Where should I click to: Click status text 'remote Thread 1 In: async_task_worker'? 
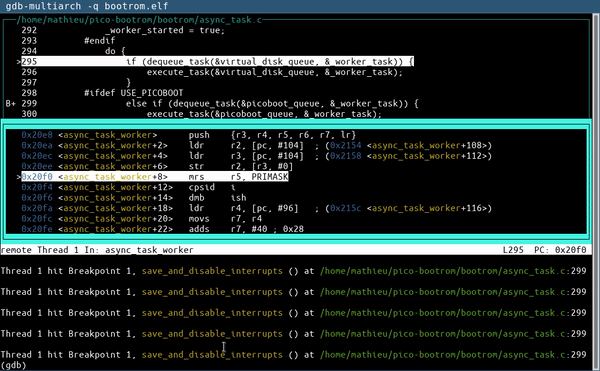pos(97,250)
